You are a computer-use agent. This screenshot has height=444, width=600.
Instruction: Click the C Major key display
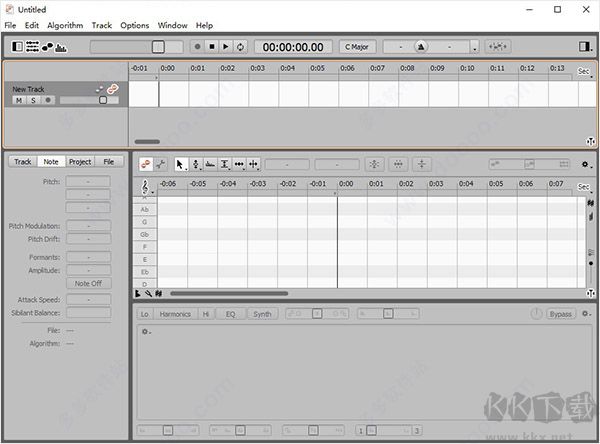[x=357, y=47]
